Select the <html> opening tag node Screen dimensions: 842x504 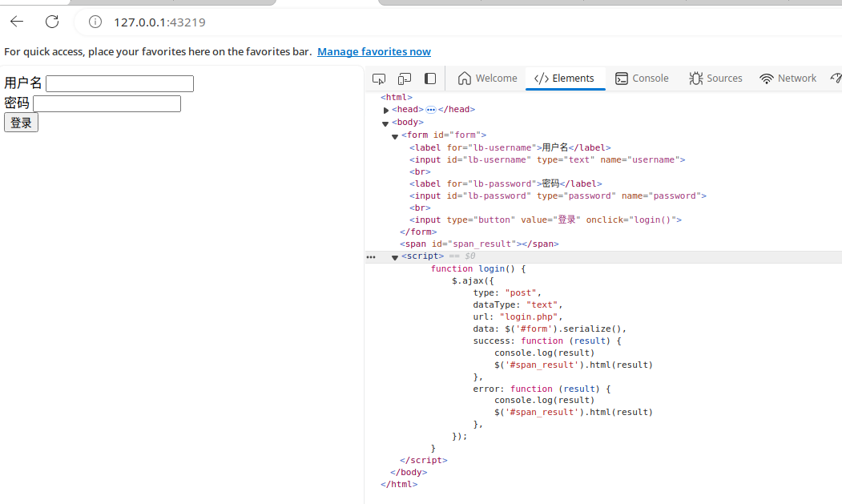tap(397, 97)
